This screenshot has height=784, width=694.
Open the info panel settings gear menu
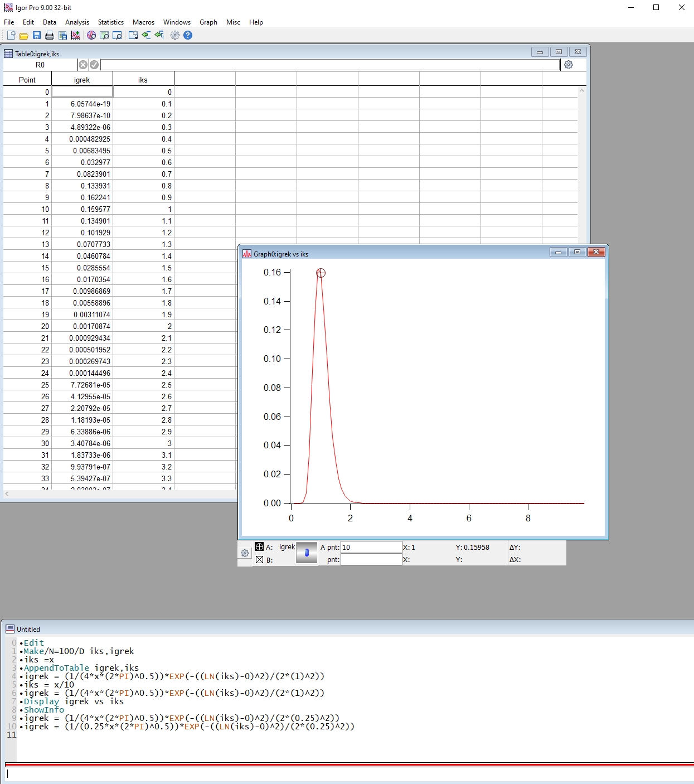pyautogui.click(x=244, y=553)
